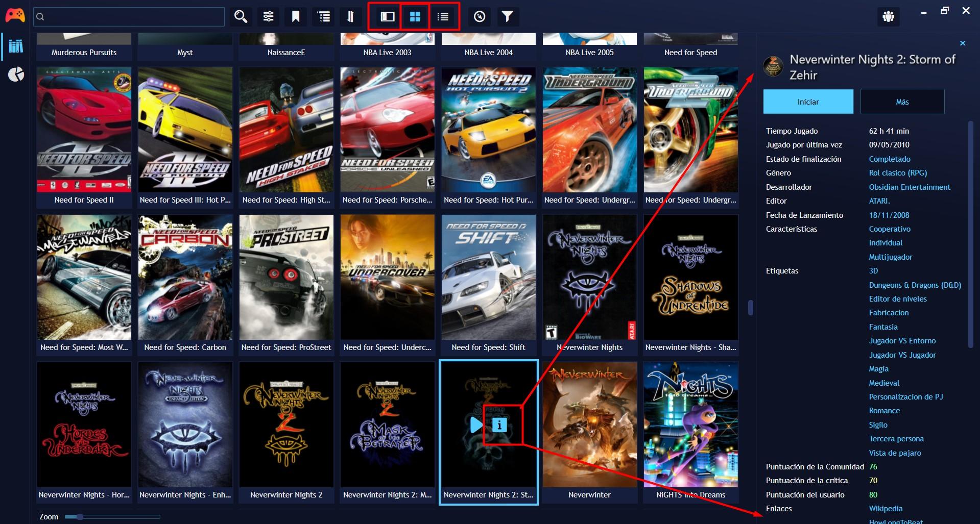Play Neverwinter Nights 2: Storm of Zehir

coord(476,425)
